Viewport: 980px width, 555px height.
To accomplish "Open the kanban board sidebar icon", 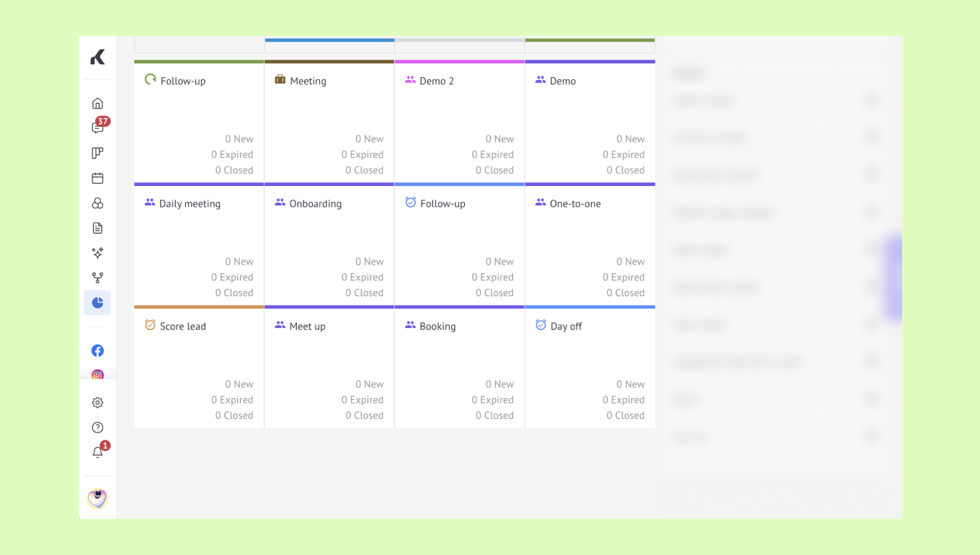I will 97,153.
